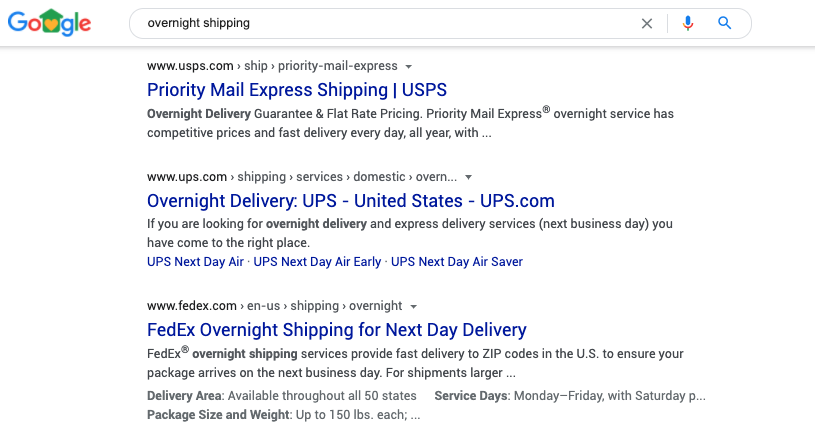The height and width of the screenshot is (435, 815).
Task: Click the www.ups.com breadcrumb URL
Action: tap(187, 177)
